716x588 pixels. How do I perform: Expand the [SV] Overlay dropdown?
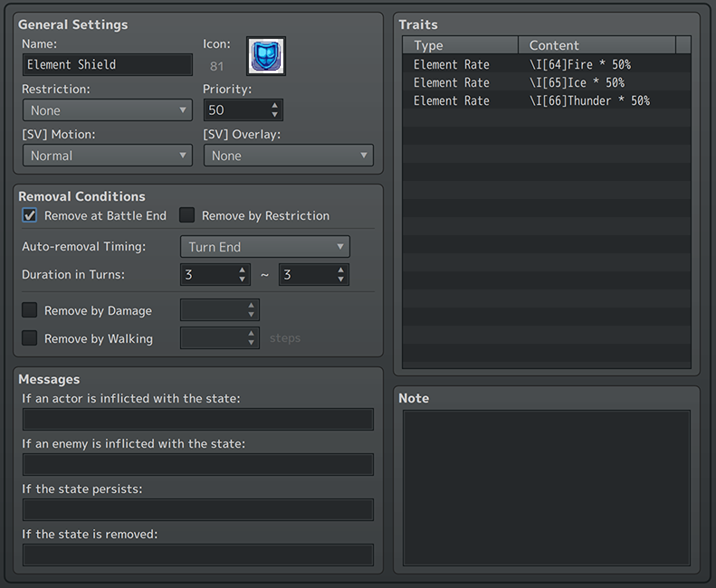tap(288, 156)
